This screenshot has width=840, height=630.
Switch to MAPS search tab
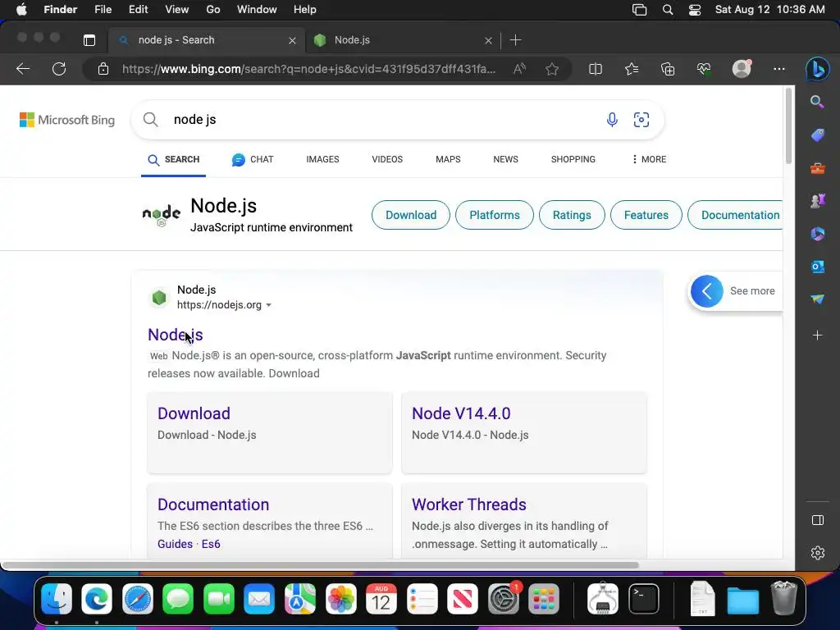[448, 159]
